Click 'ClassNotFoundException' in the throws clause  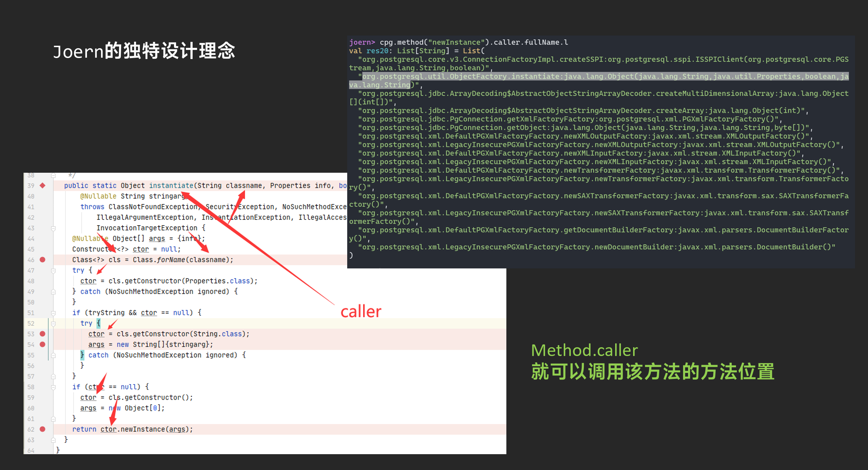[x=153, y=207]
